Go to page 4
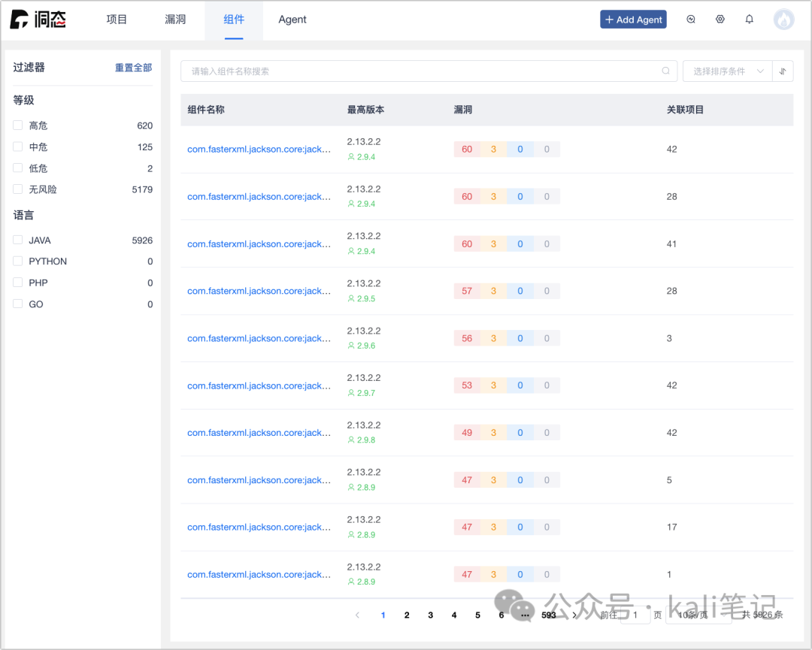This screenshot has width=812, height=650. point(453,615)
